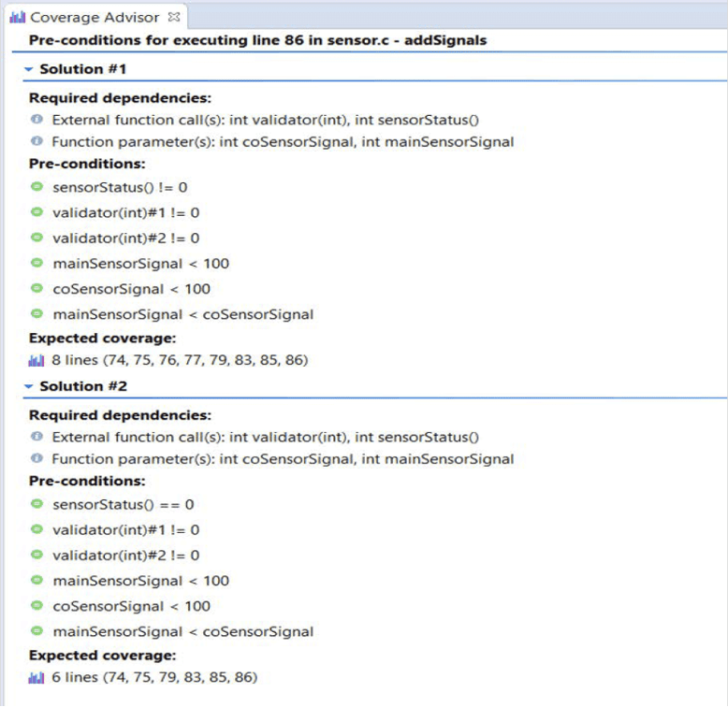The height and width of the screenshot is (707, 728).
Task: Click coverage chart icon beside 6 lines
Action: [36, 677]
